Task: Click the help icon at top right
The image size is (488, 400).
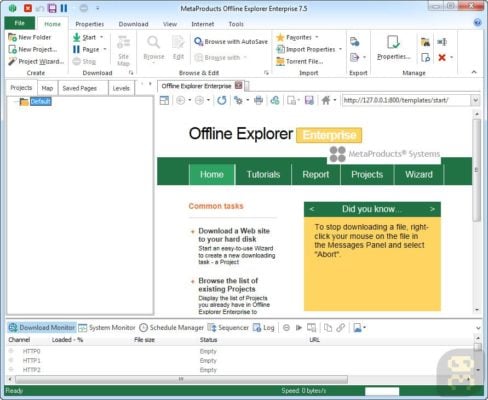Action: point(477,22)
